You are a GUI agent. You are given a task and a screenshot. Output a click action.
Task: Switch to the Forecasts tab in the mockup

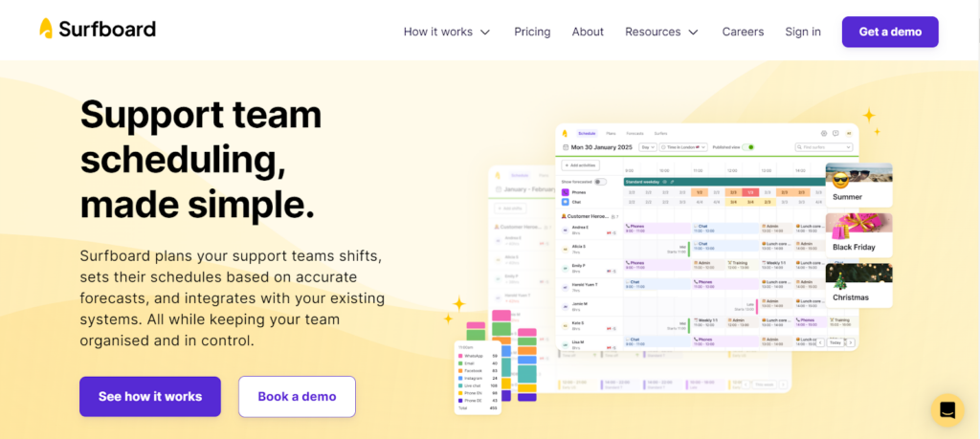(x=635, y=134)
